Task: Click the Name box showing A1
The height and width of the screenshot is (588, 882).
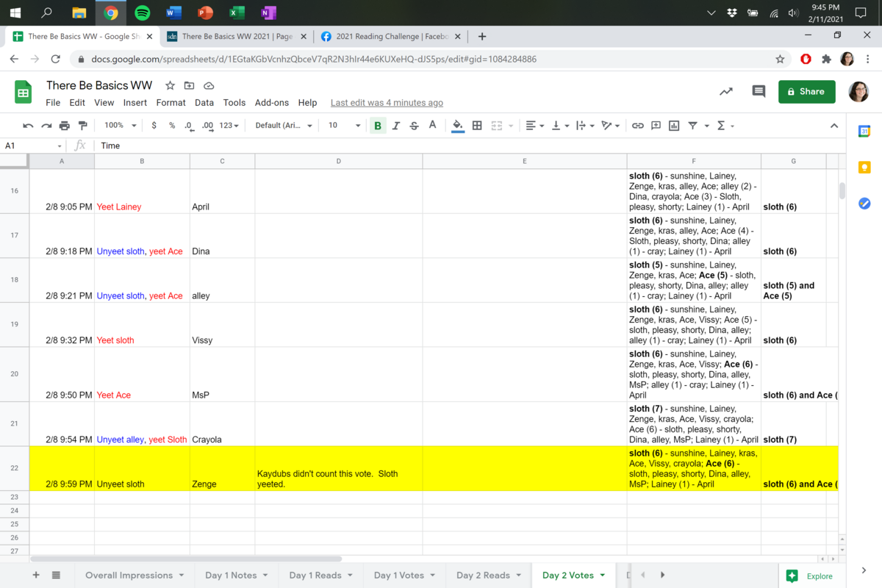Action: (x=35, y=146)
